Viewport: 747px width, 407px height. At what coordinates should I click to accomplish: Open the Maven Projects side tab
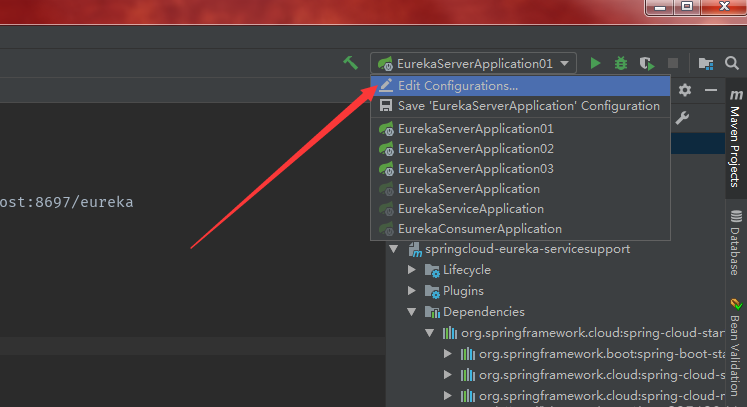pos(736,139)
